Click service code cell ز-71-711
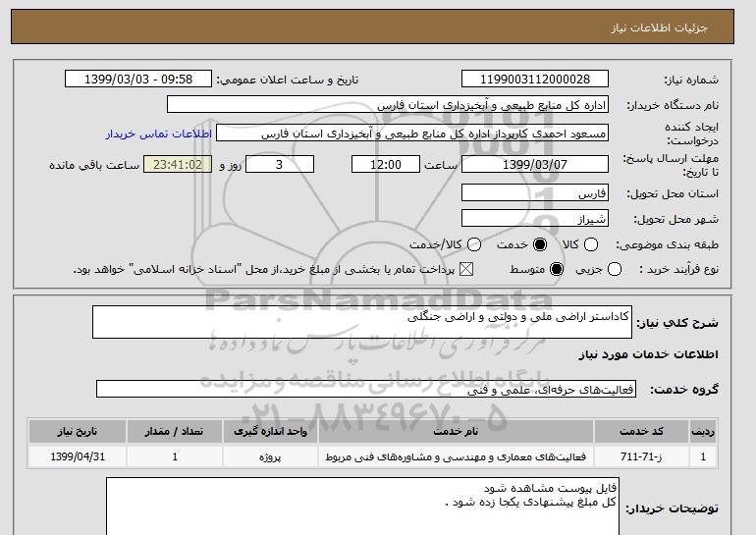756x535 pixels. coord(641,456)
